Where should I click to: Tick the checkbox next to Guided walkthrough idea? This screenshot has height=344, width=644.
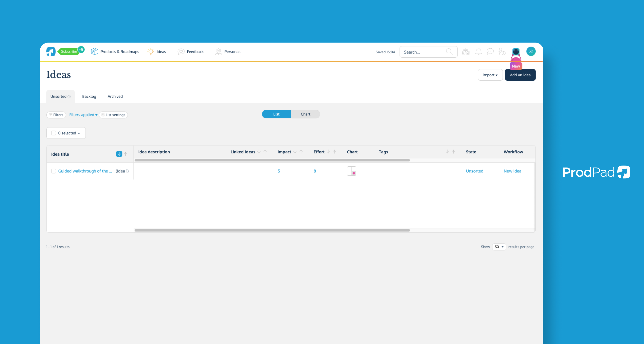(53, 171)
